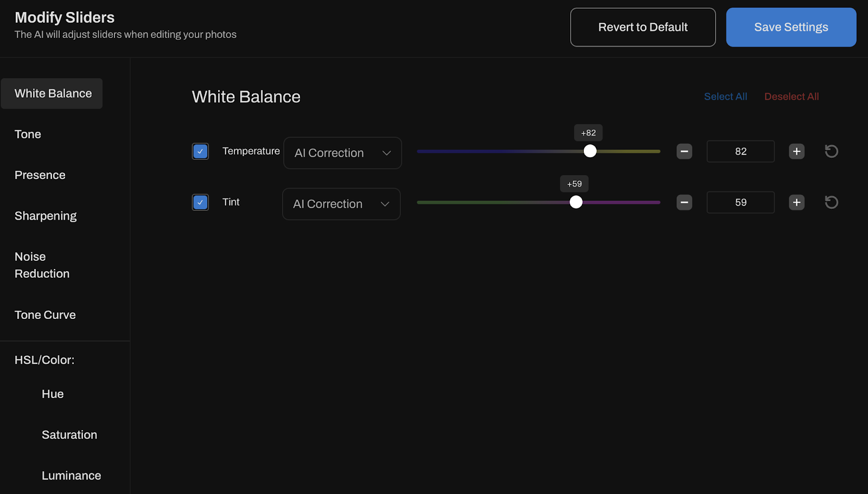Image resolution: width=868 pixels, height=494 pixels.
Task: Switch to the Presence section
Action: (40, 175)
